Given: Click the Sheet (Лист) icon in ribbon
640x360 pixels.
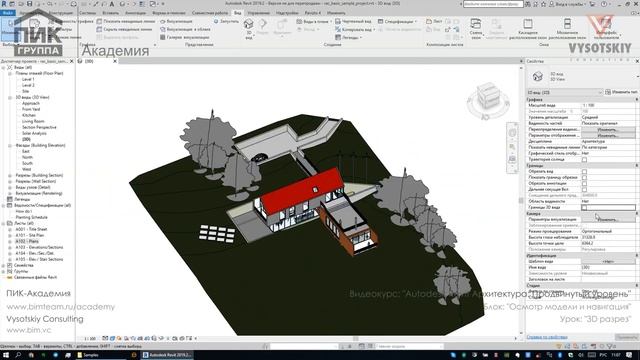Looking at the screenshot, I should (x=429, y=21).
